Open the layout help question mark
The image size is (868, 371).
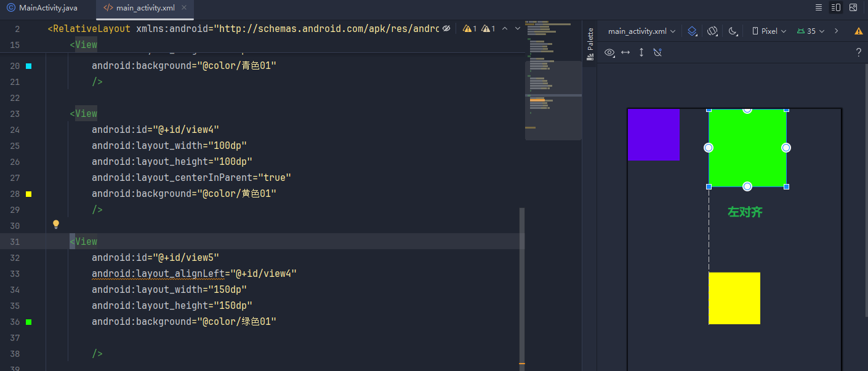[x=859, y=52]
